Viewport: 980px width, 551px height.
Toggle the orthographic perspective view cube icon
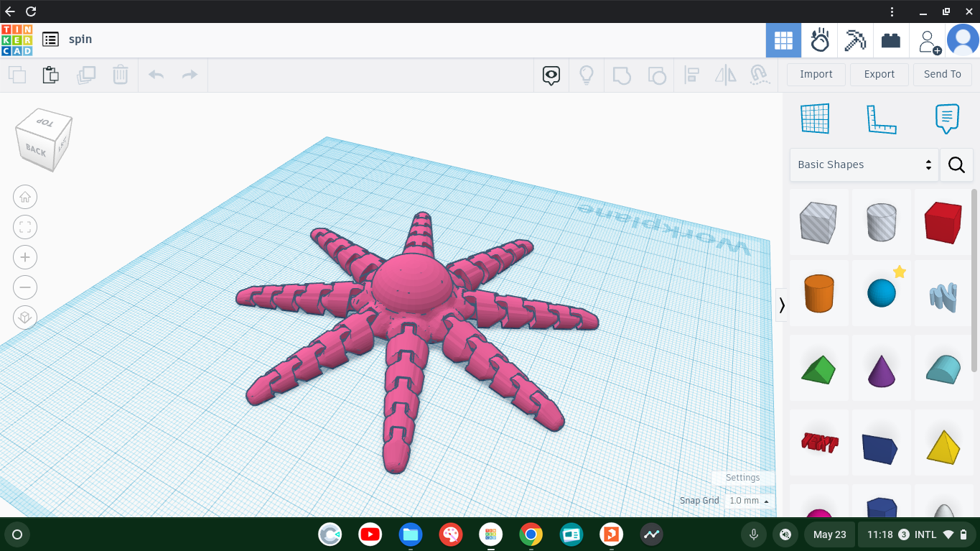pos(25,318)
